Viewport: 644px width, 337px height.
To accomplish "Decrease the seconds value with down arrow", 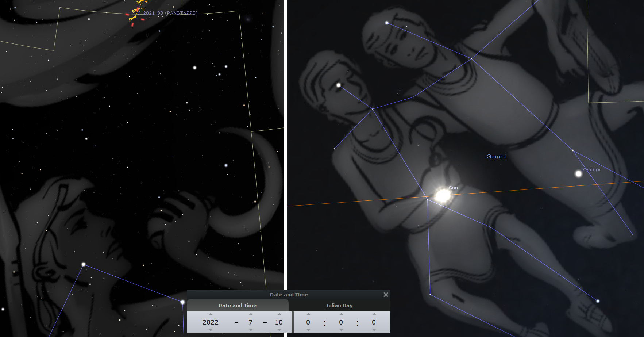I will pyautogui.click(x=374, y=330).
